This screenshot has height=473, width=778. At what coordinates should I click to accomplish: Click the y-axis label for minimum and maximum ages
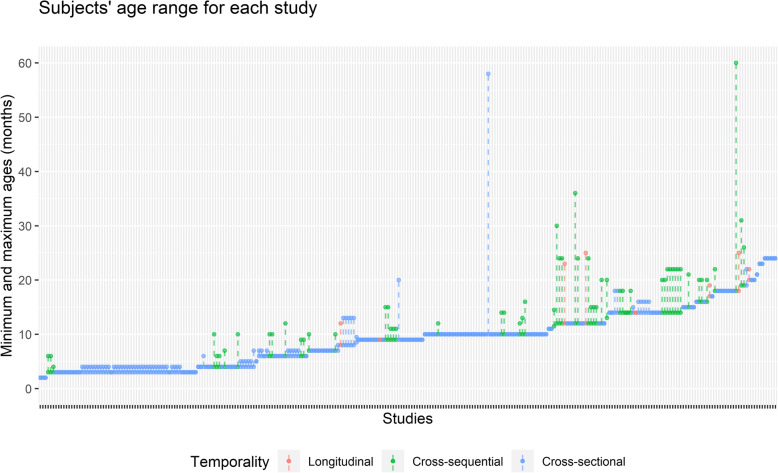click(10, 222)
